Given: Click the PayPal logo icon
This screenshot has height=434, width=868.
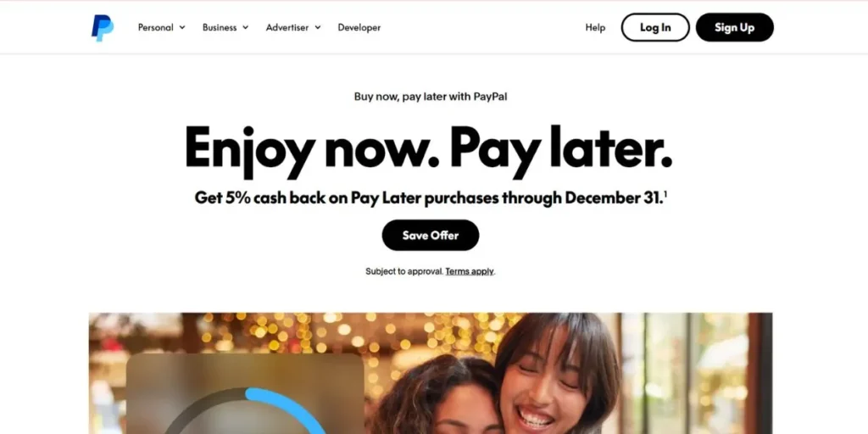Looking at the screenshot, I should tap(103, 28).
